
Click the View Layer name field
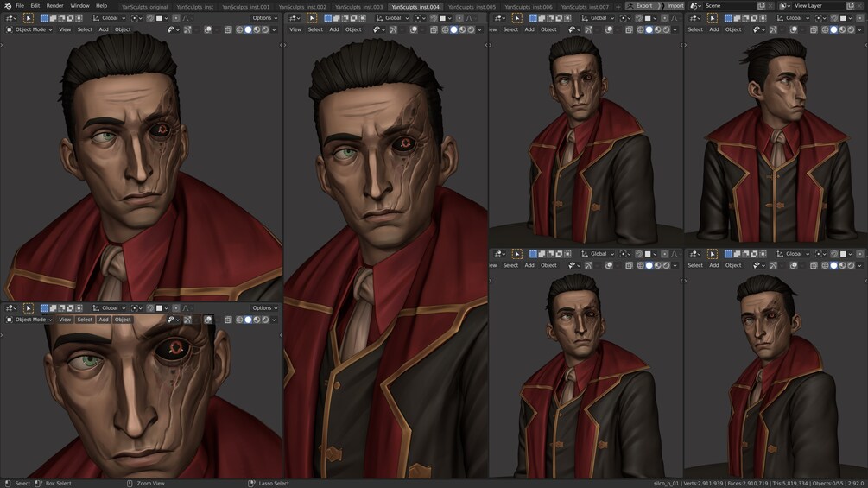[818, 5]
